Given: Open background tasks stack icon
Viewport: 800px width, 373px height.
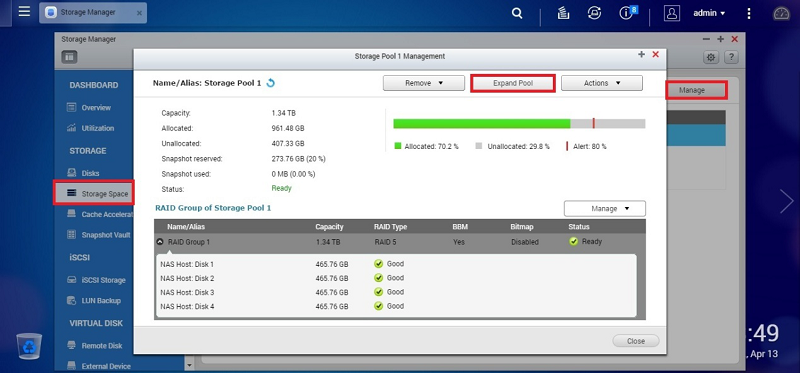Looking at the screenshot, I should 563,13.
